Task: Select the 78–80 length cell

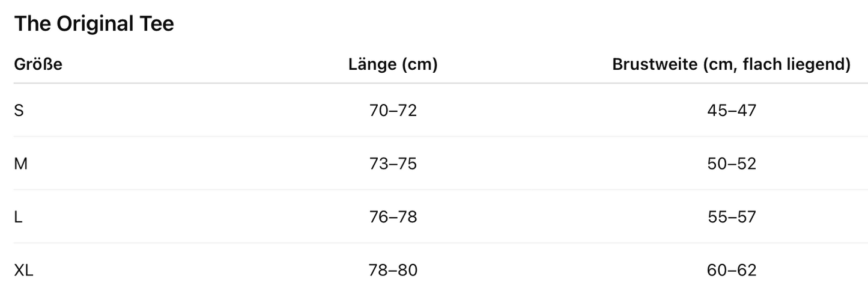Action: point(393,271)
